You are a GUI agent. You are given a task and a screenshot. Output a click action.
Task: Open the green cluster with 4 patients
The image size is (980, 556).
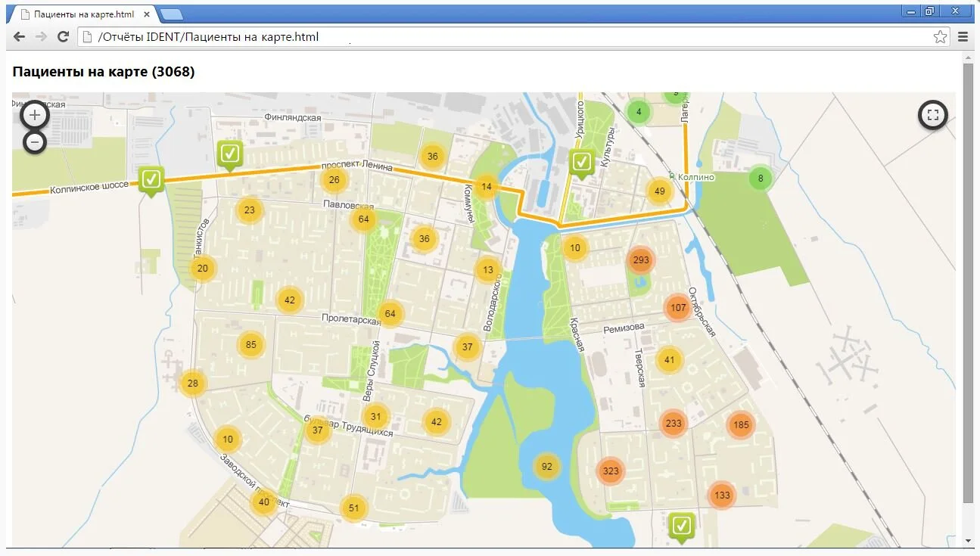pyautogui.click(x=639, y=112)
